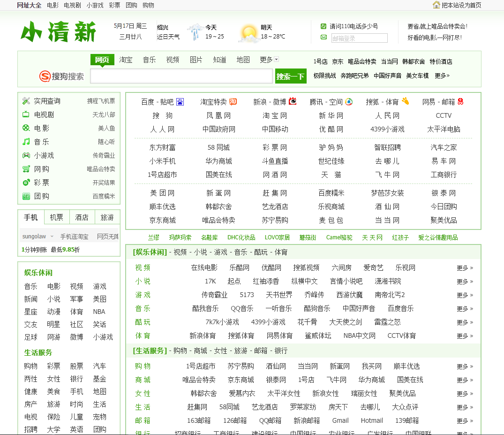Viewport: 504px width, 435px height.
Task: Open the 京东商城 link in main grid
Action: [162, 221]
